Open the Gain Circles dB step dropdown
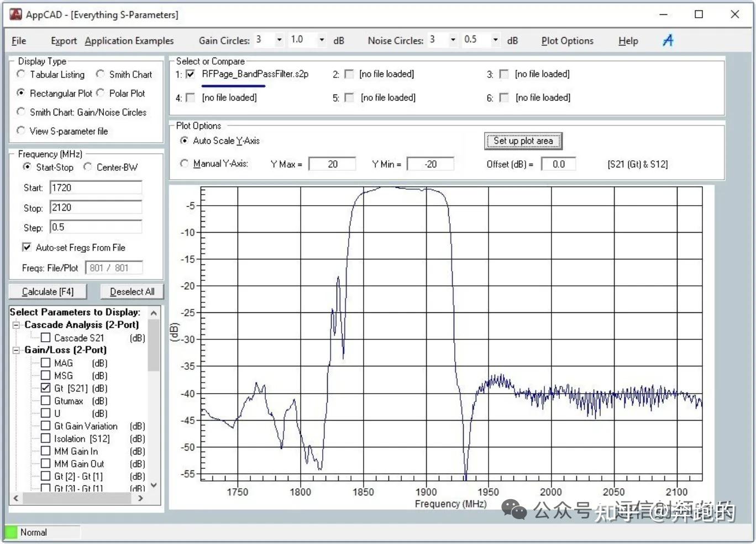This screenshot has height=544, width=756. [322, 40]
